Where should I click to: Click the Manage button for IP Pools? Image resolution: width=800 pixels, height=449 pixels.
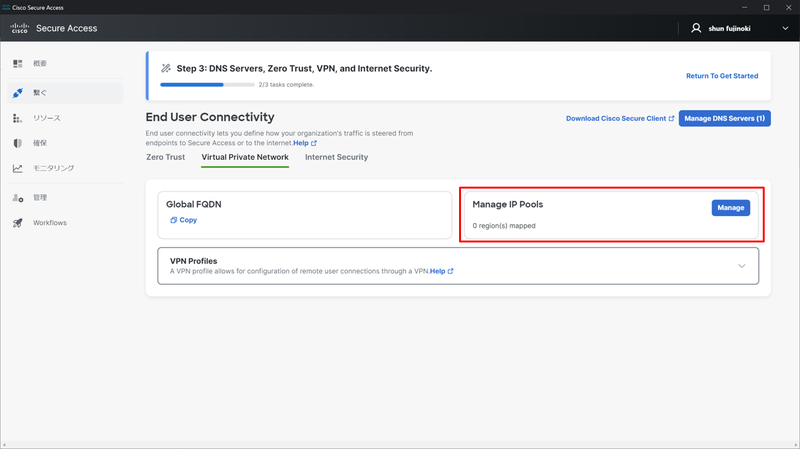[x=731, y=208]
